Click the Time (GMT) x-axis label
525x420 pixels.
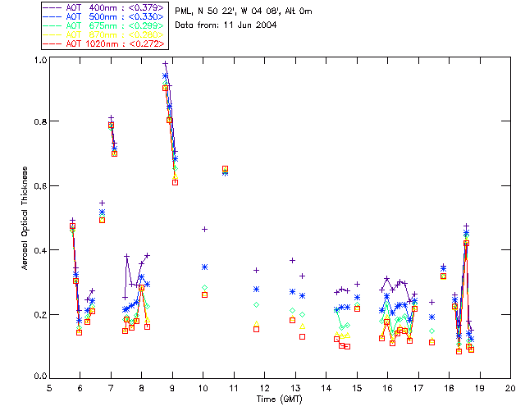click(x=280, y=398)
